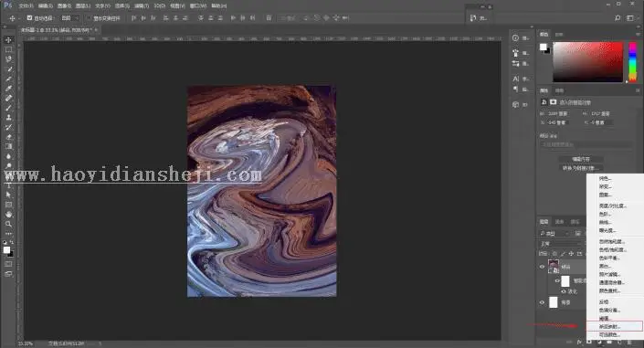The height and width of the screenshot is (348, 644).
Task: Select the Healing Brush tool
Action: click(x=8, y=99)
